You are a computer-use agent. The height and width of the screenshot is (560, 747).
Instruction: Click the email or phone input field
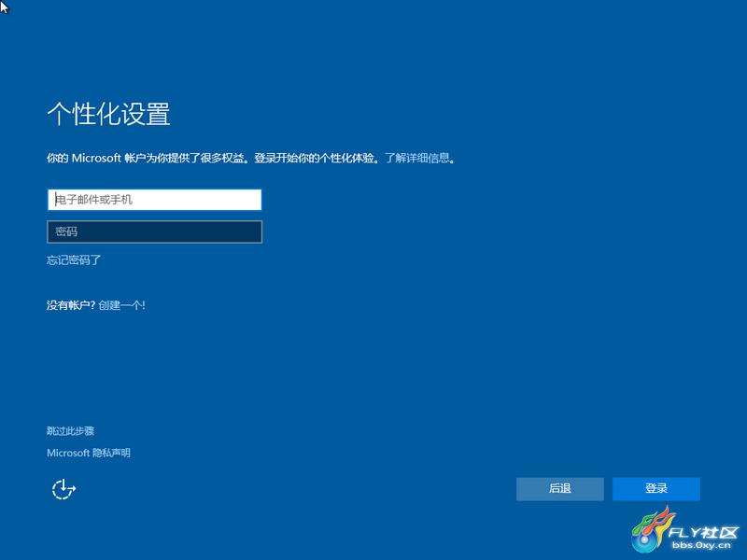pos(154,200)
